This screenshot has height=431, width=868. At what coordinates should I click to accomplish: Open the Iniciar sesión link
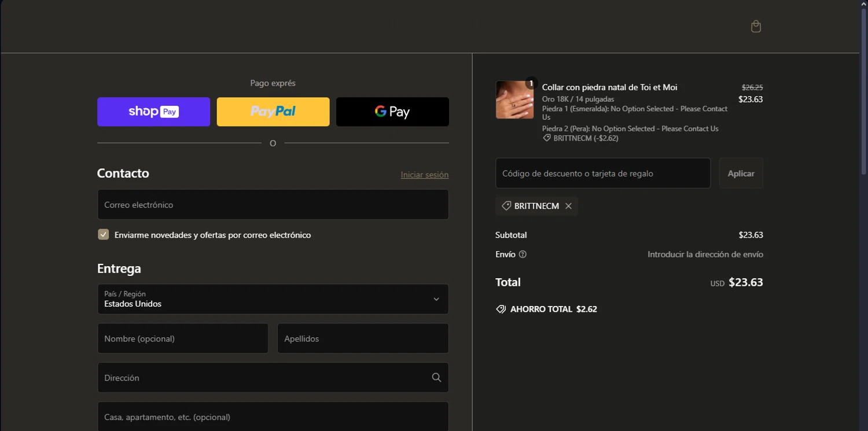pyautogui.click(x=425, y=175)
